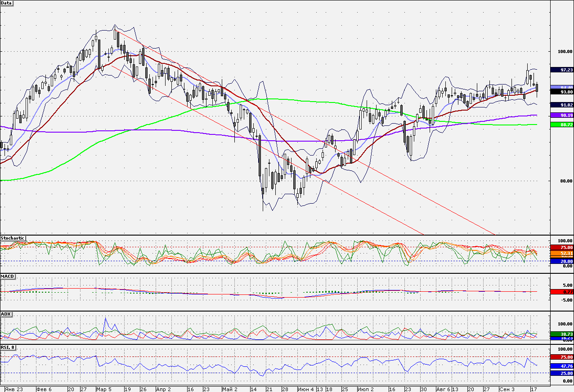This screenshot has width=574, height=392.
Task: Click the 'Авг 6' date axis marker
Action: click(444, 389)
